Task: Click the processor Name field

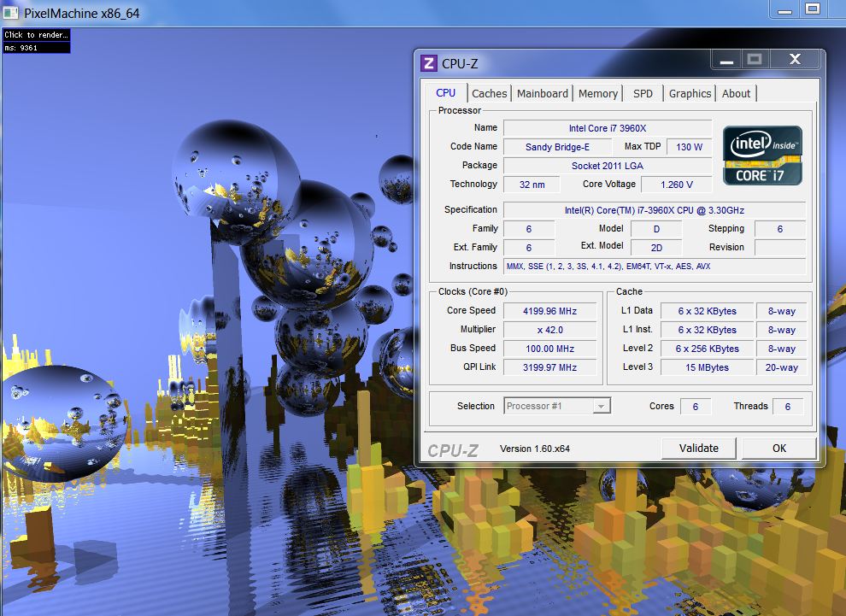Action: (607, 128)
